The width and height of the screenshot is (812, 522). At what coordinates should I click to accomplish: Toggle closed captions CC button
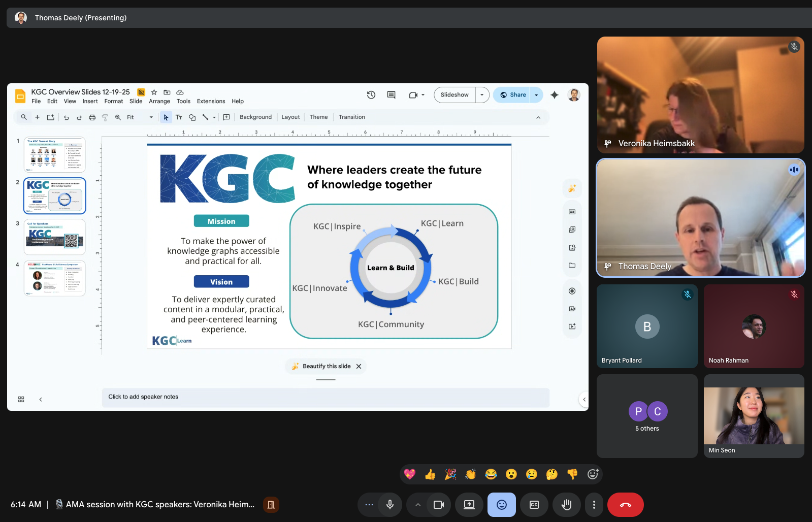[x=534, y=505]
